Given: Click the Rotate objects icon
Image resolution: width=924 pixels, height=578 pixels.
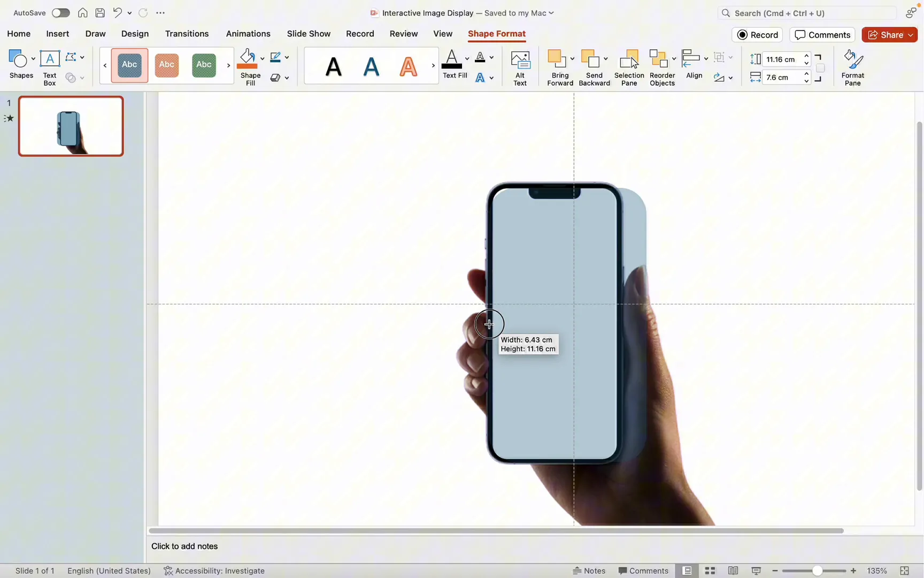Looking at the screenshot, I should tap(719, 78).
